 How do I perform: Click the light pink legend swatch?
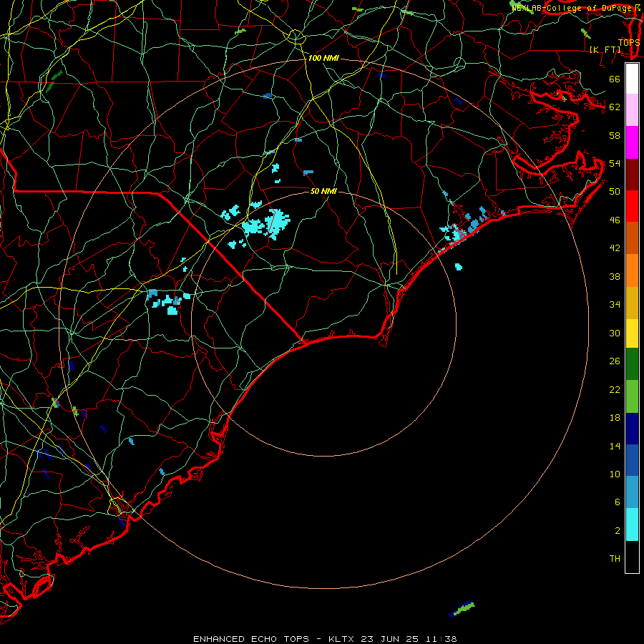pos(632,109)
